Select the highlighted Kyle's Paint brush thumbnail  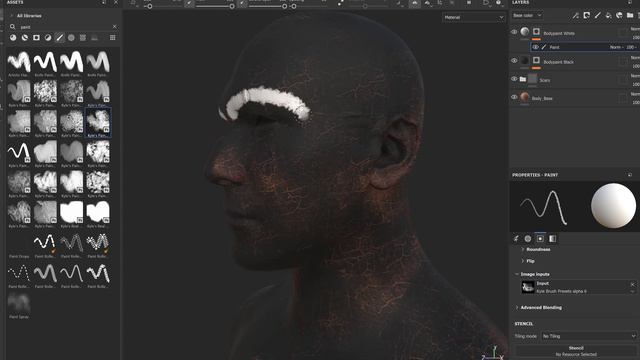[98, 122]
